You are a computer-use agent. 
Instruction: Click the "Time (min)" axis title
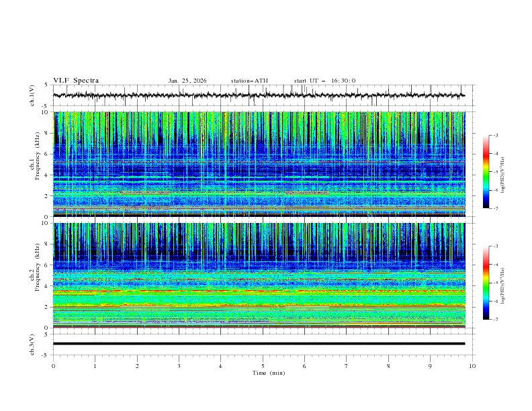pyautogui.click(x=269, y=373)
